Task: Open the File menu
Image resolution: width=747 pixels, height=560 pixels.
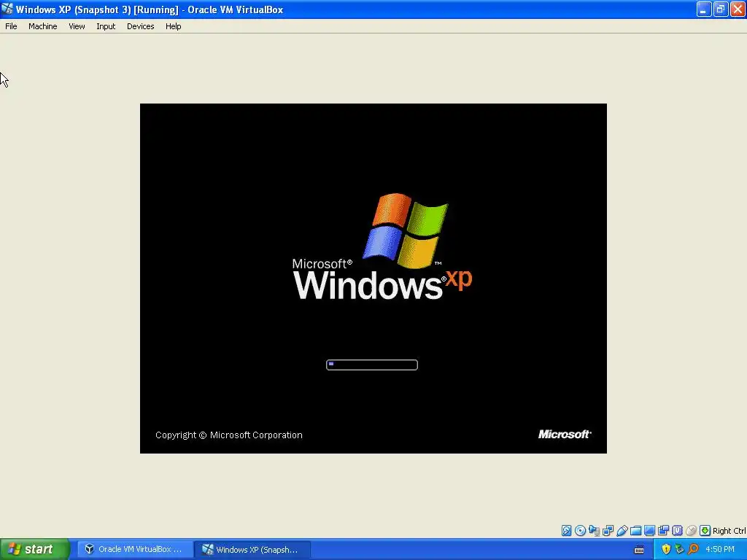Action: click(x=11, y=26)
